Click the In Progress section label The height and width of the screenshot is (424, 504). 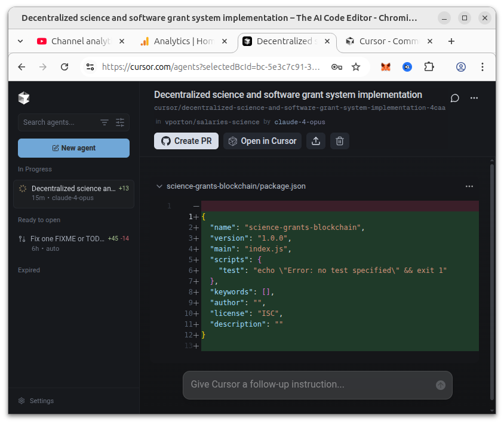(35, 169)
